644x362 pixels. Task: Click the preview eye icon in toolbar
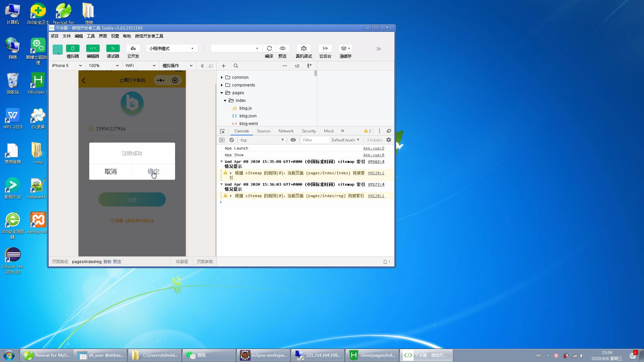(282, 49)
